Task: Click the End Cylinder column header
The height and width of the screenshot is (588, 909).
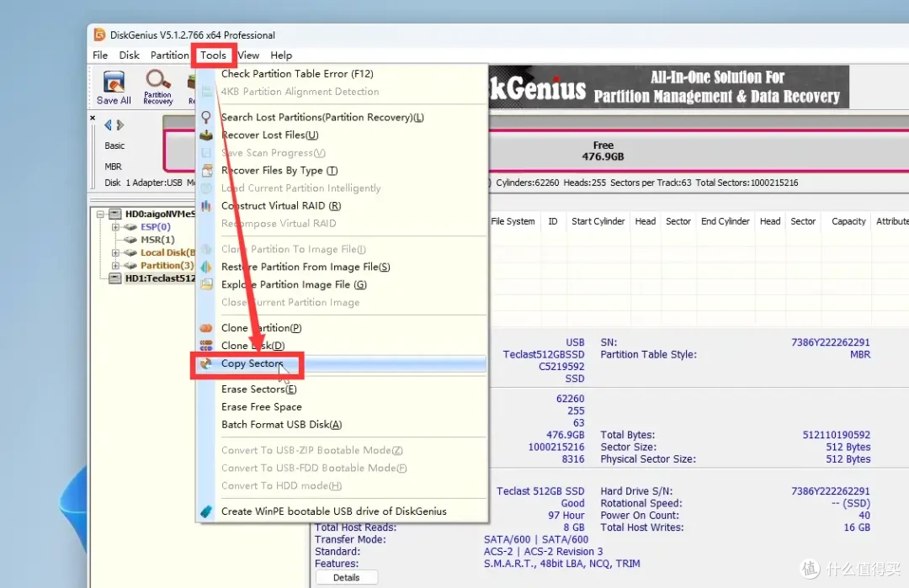Action: [726, 221]
